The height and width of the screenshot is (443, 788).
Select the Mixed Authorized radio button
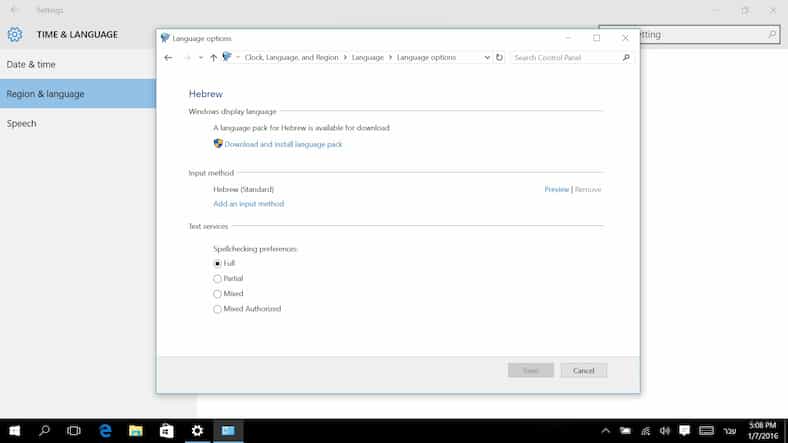tap(218, 309)
